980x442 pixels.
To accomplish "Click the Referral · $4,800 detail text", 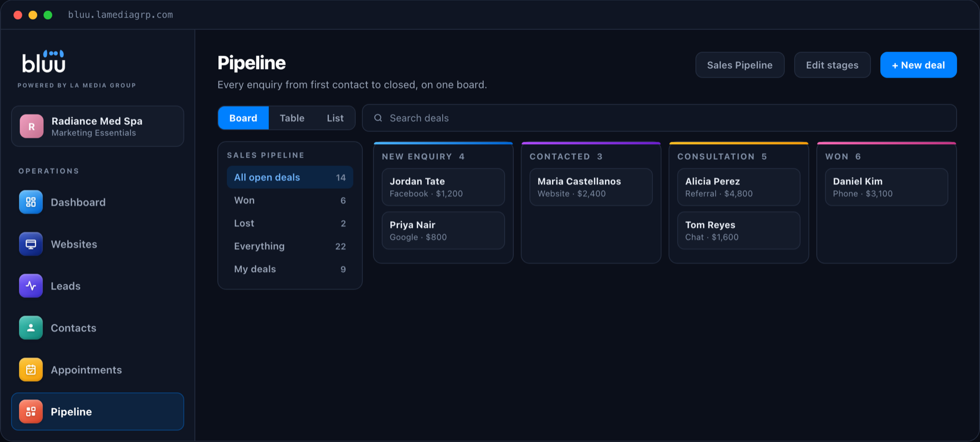I will tap(719, 193).
